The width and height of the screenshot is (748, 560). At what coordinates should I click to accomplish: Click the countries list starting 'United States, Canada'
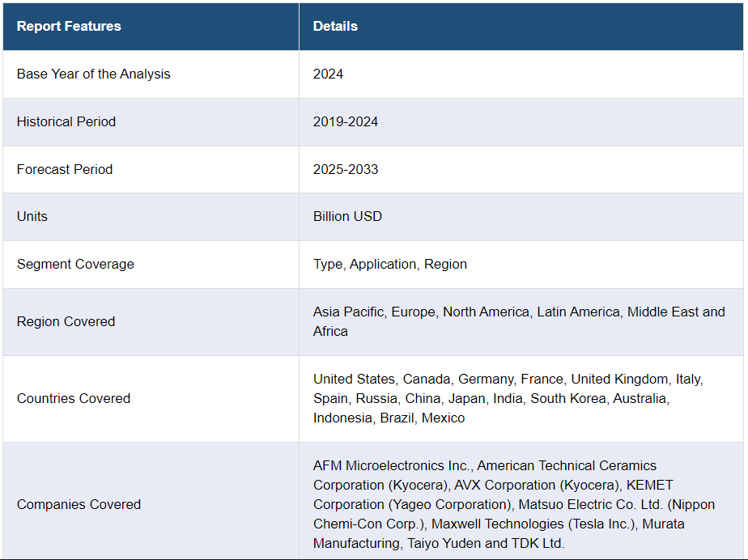coord(521,399)
